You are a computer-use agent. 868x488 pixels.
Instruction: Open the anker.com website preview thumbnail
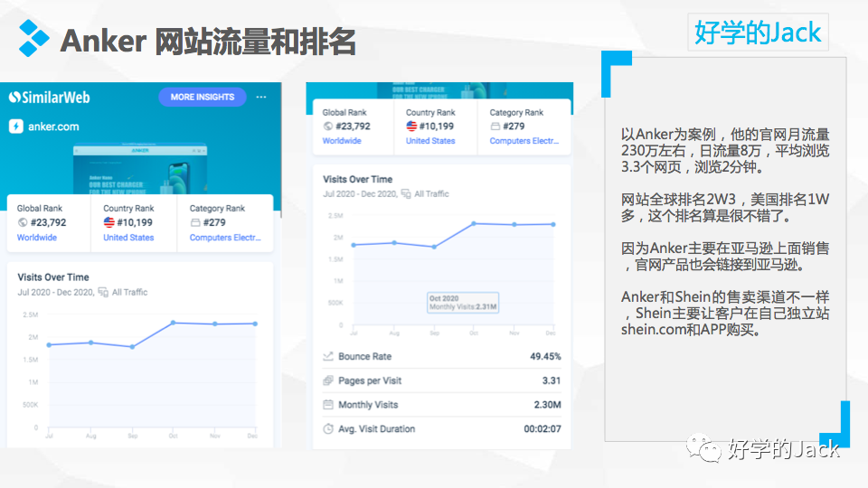(140, 169)
